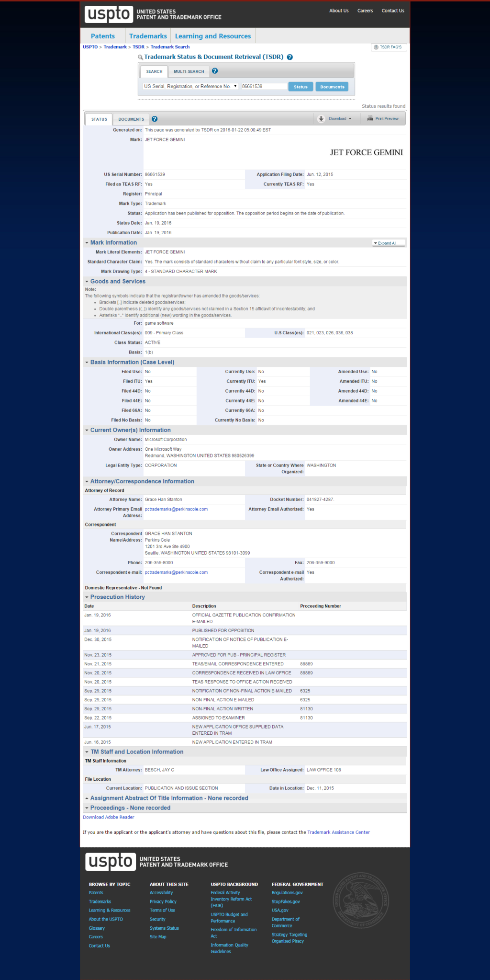
Task: Click the help icon beside the Documents tab
Action: click(x=155, y=119)
